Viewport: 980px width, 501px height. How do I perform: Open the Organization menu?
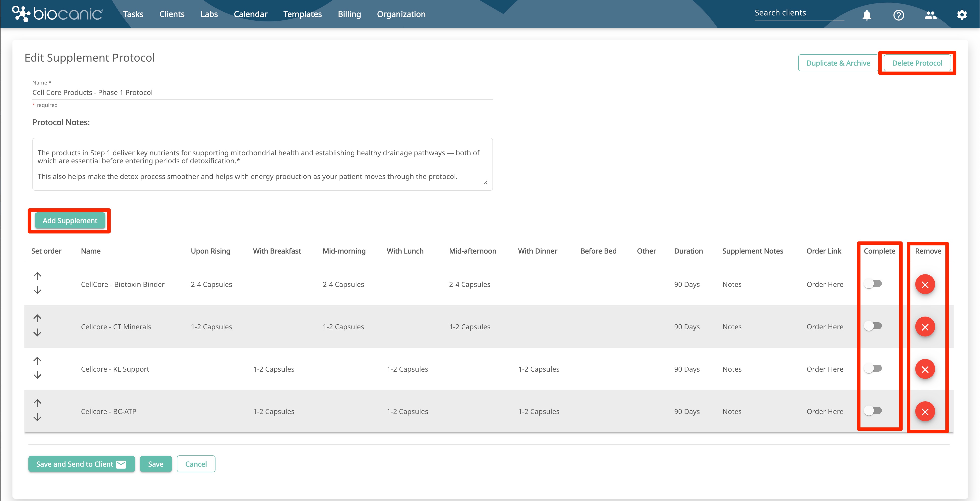point(401,14)
